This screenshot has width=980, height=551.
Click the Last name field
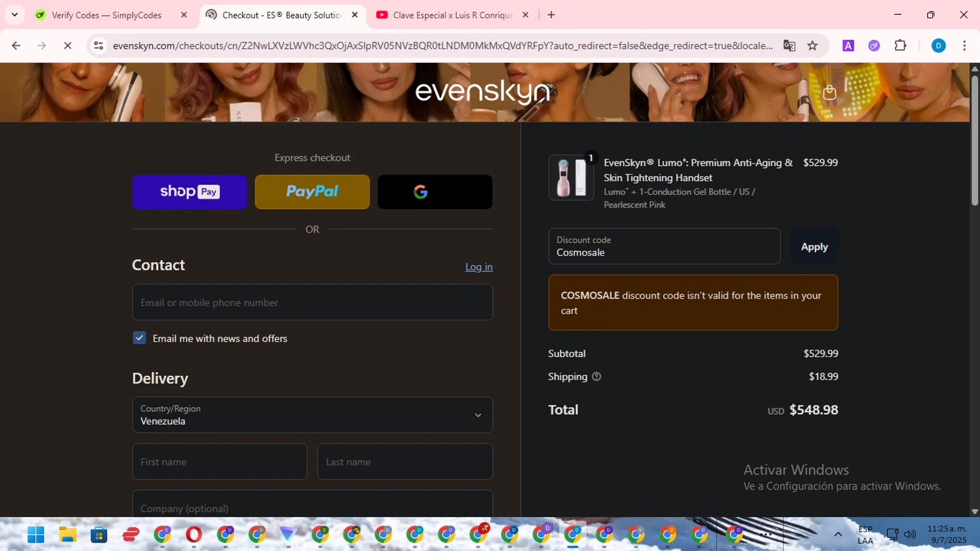tap(405, 461)
